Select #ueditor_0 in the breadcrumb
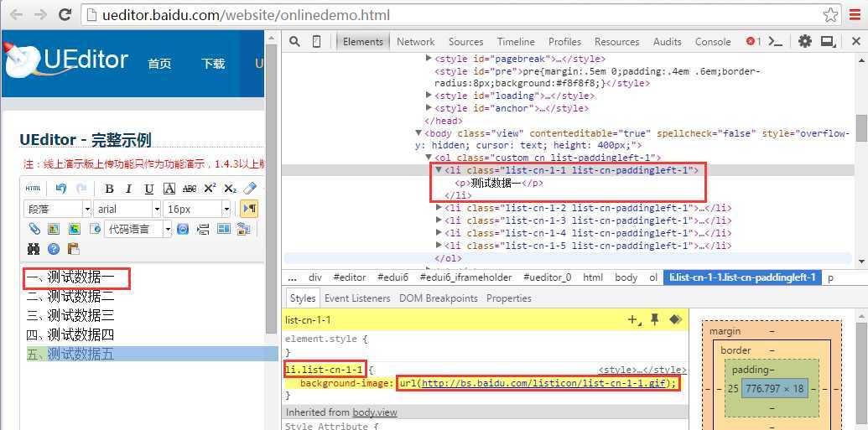The height and width of the screenshot is (430, 868). [x=546, y=277]
